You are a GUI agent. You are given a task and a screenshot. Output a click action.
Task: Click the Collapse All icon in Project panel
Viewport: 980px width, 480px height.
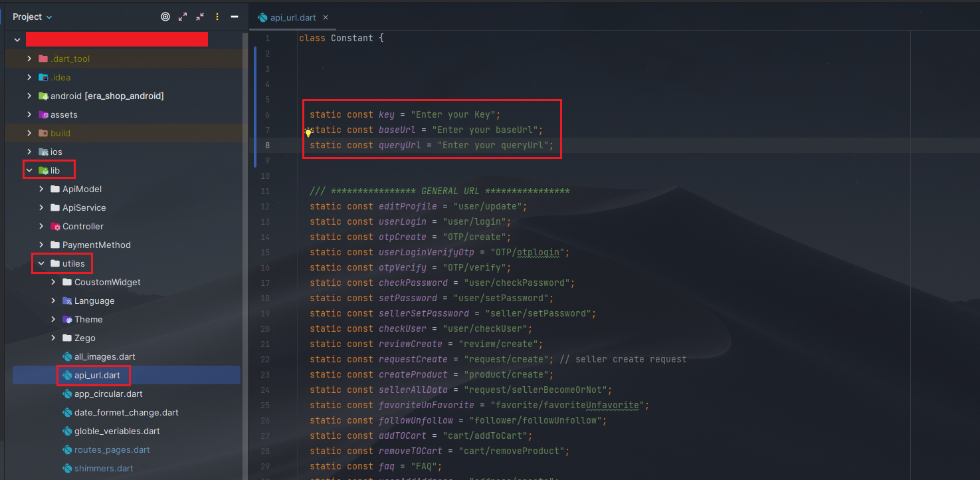coord(200,17)
